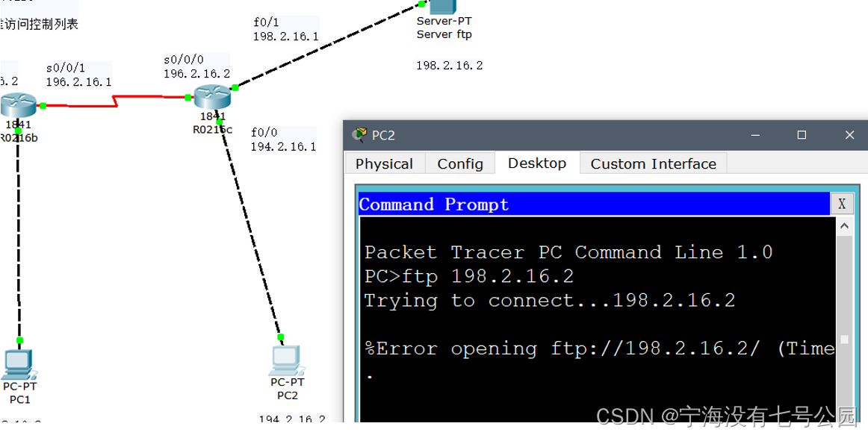Click the 'PC-PT PC2' device label
The width and height of the screenshot is (868, 435).
coord(288,389)
